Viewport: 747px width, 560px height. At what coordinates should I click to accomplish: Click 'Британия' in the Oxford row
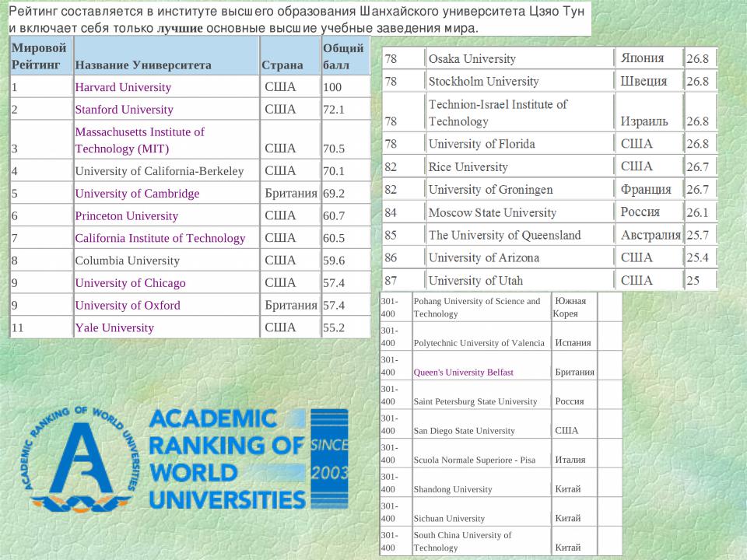point(290,305)
